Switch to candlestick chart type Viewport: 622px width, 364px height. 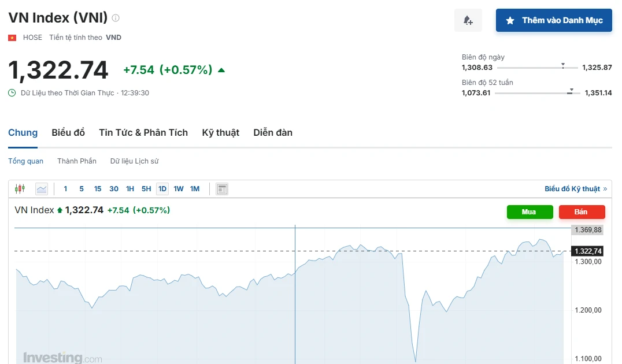pos(20,189)
